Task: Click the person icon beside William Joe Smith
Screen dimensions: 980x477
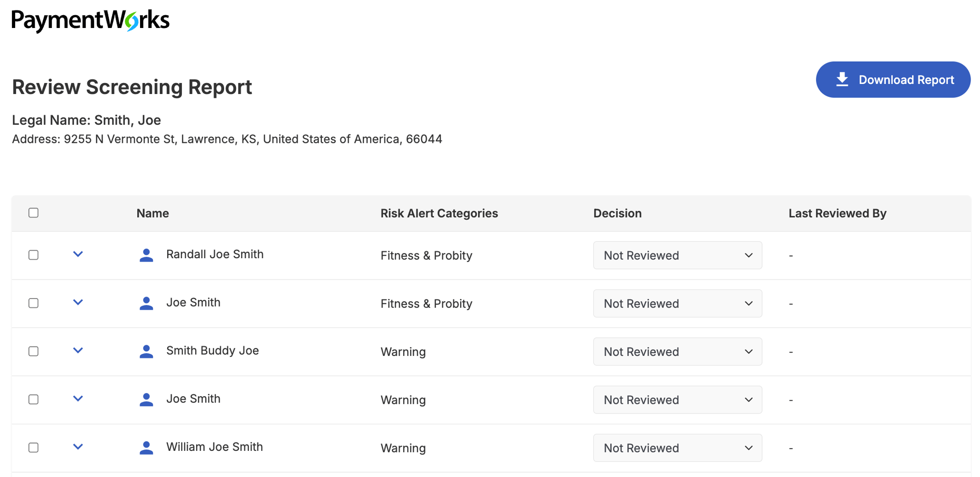Action: [146, 447]
